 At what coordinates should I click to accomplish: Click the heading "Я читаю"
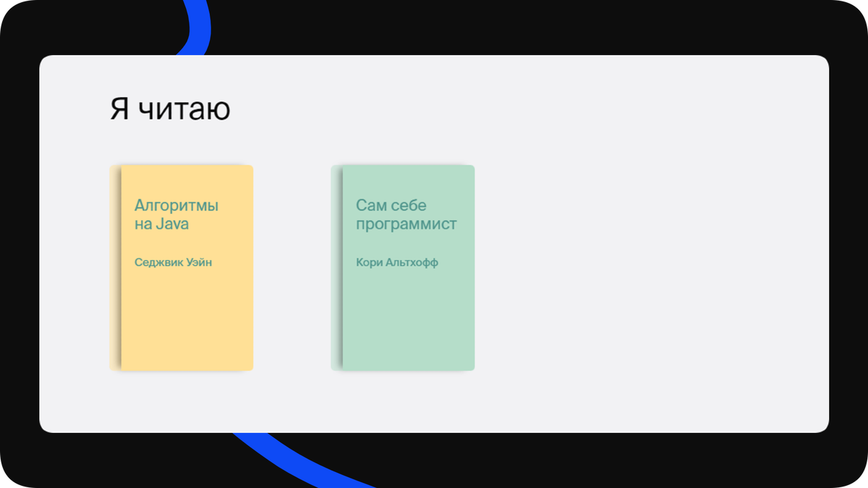coord(169,109)
